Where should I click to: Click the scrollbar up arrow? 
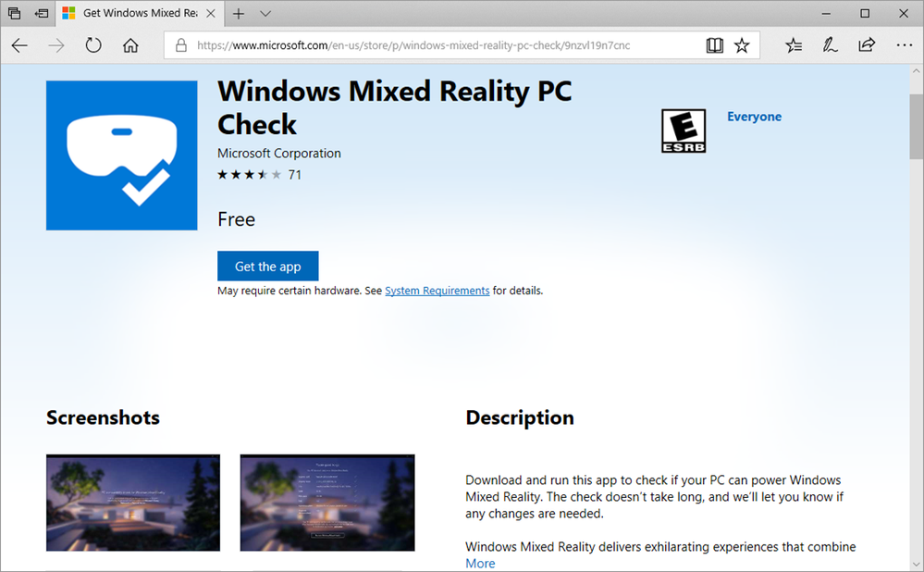[917, 70]
